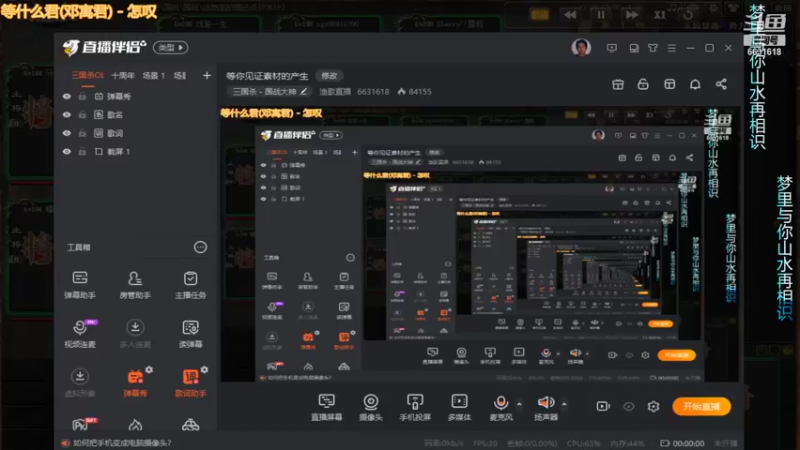The width and height of the screenshot is (800, 450).
Task: Click T-shirt skin icon in title bar
Action: (653, 48)
